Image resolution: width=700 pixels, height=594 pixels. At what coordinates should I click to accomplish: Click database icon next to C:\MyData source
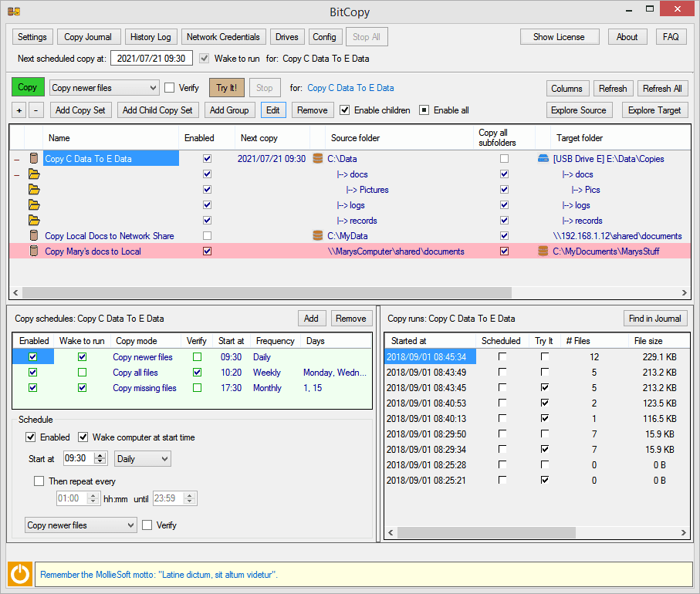click(x=317, y=236)
